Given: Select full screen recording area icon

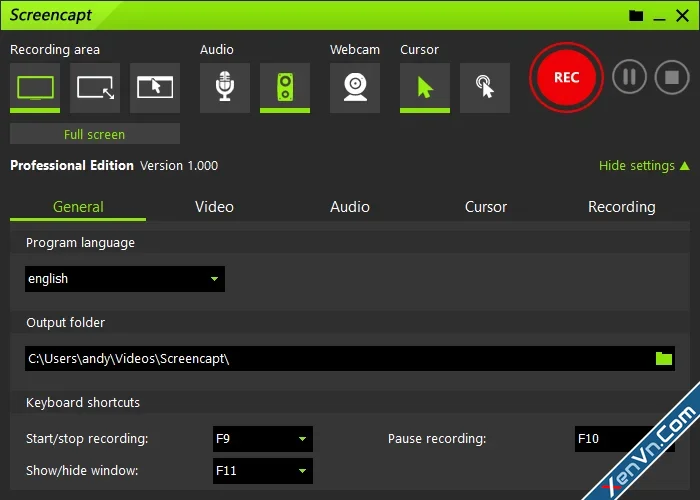Looking at the screenshot, I should [35, 88].
